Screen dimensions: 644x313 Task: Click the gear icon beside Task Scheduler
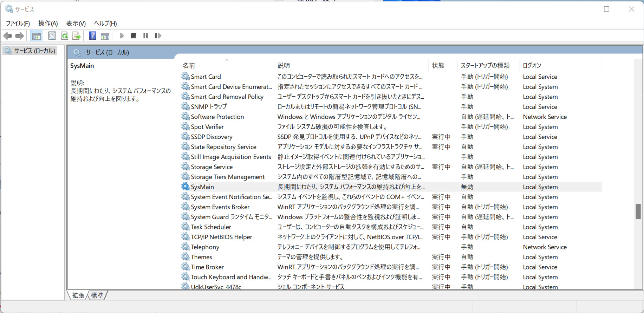186,227
